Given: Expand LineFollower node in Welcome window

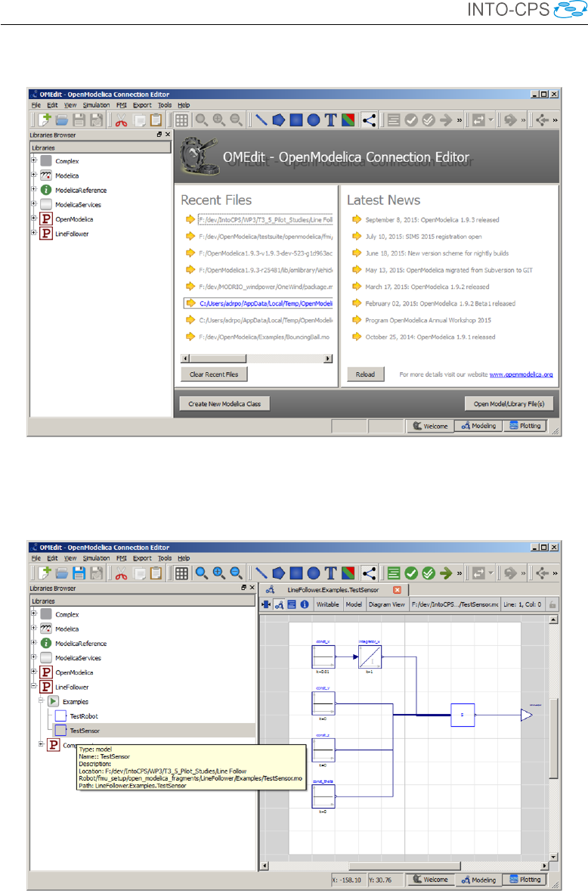Looking at the screenshot, I should pyautogui.click(x=34, y=232).
